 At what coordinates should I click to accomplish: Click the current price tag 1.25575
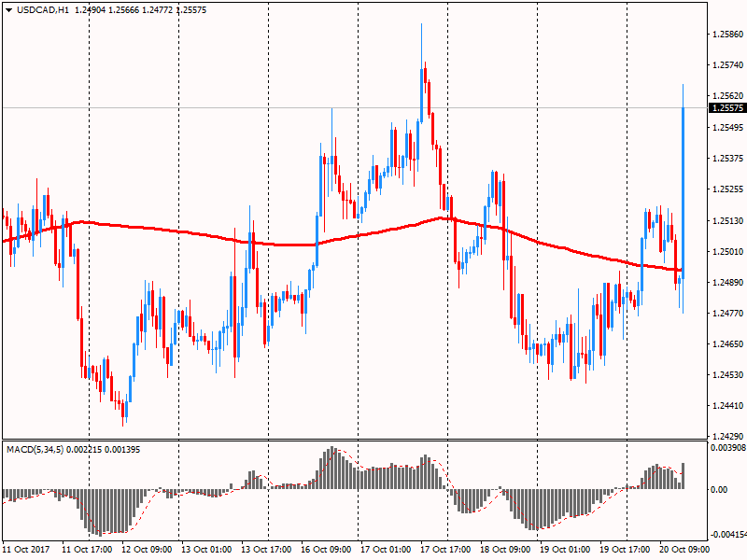pos(727,108)
